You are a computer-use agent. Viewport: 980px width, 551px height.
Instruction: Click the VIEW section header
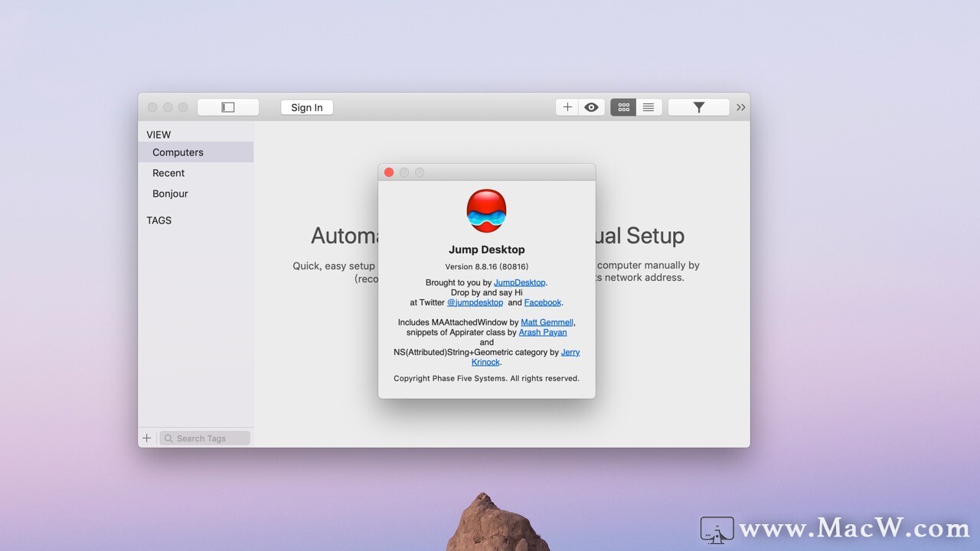tap(158, 135)
